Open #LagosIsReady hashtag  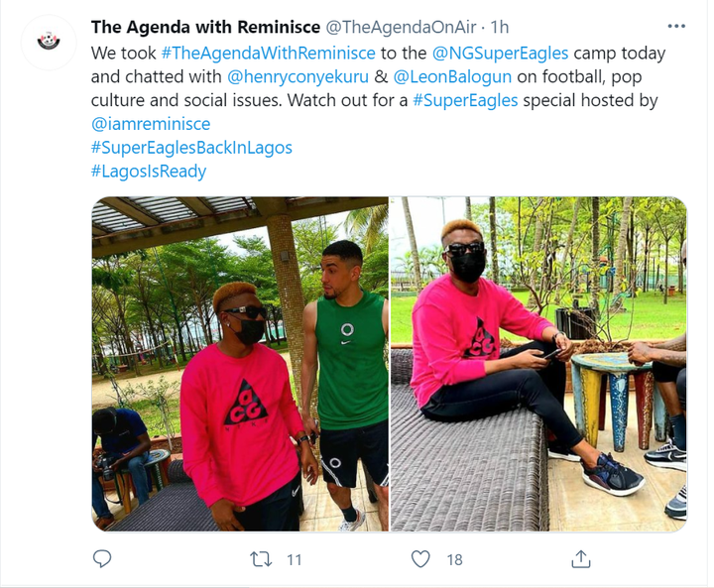point(149,172)
